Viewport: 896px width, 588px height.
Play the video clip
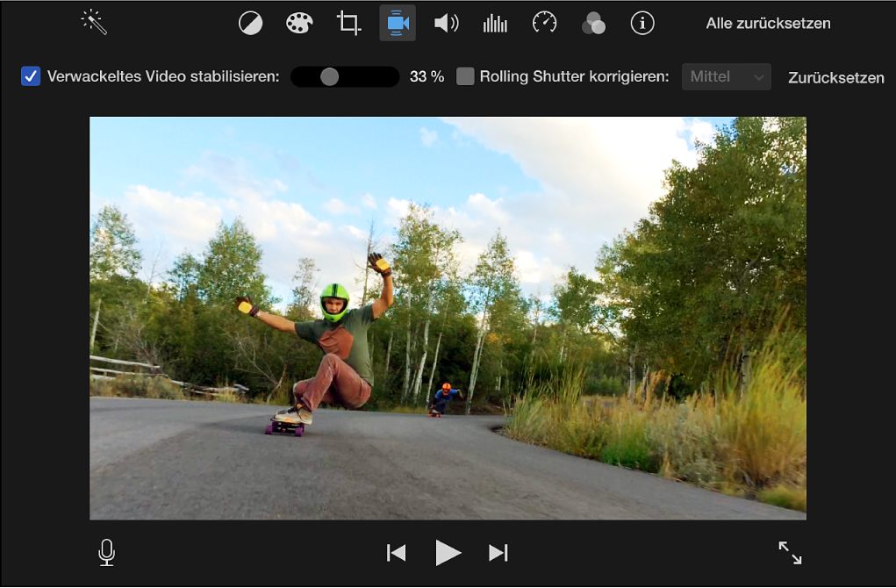coord(448,553)
